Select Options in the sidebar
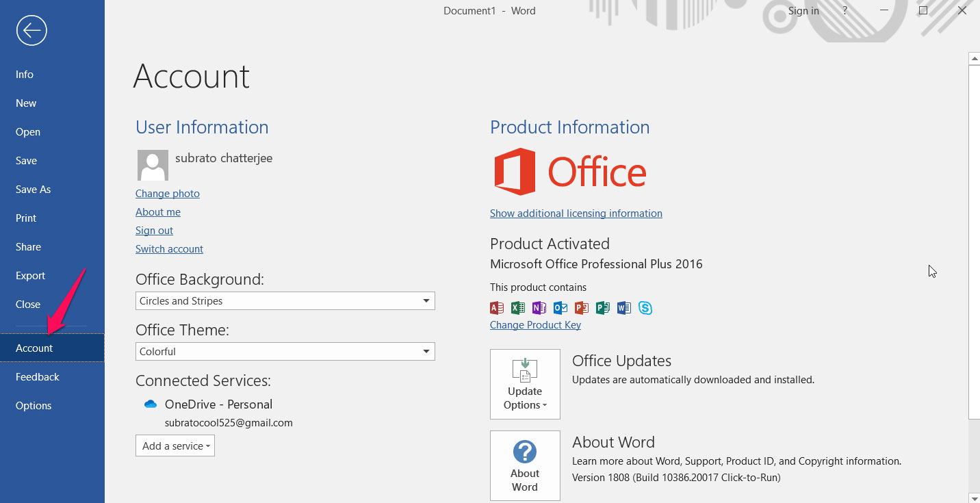This screenshot has width=980, height=503. click(34, 406)
